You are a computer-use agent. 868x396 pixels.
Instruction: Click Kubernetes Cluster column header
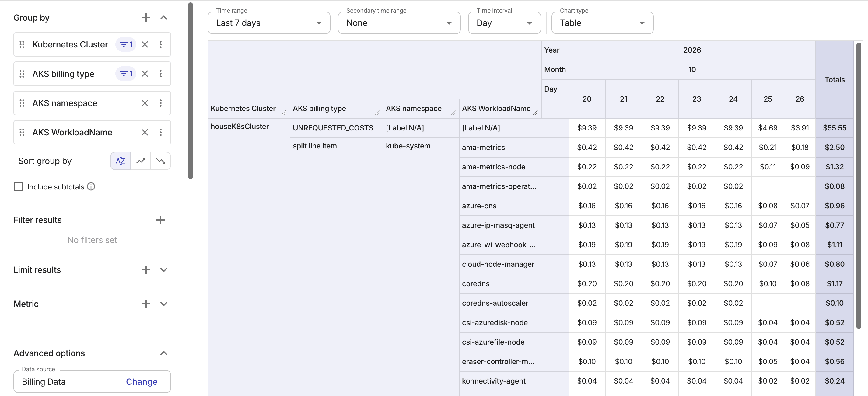pos(249,108)
